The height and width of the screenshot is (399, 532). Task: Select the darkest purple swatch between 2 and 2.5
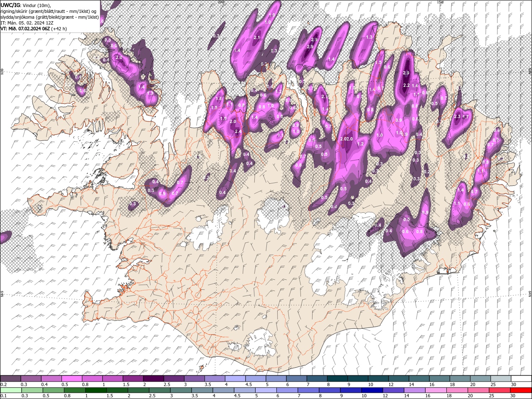tap(153, 379)
